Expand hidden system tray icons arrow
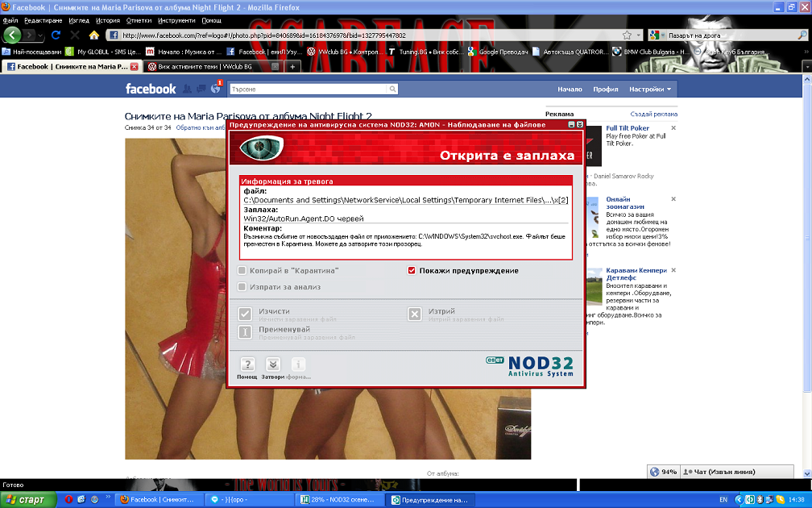812x508 pixels. click(x=738, y=500)
